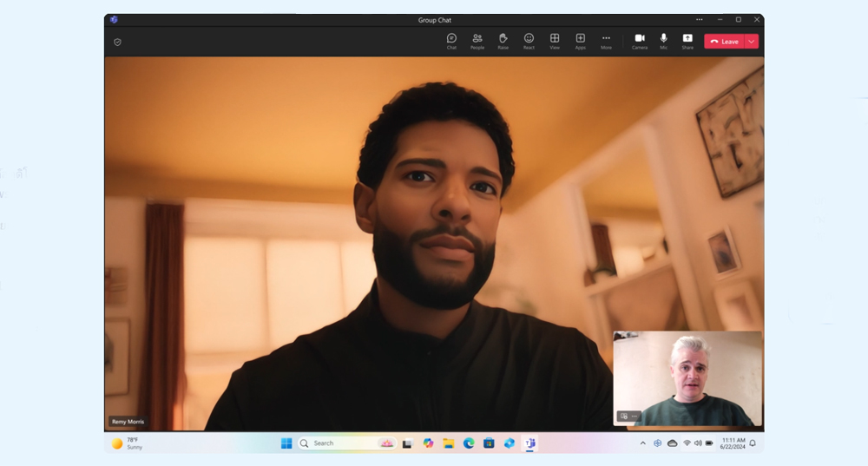Open the More actions menu in the meeting toolbar
Viewport: 868px width, 466px height.
click(606, 42)
